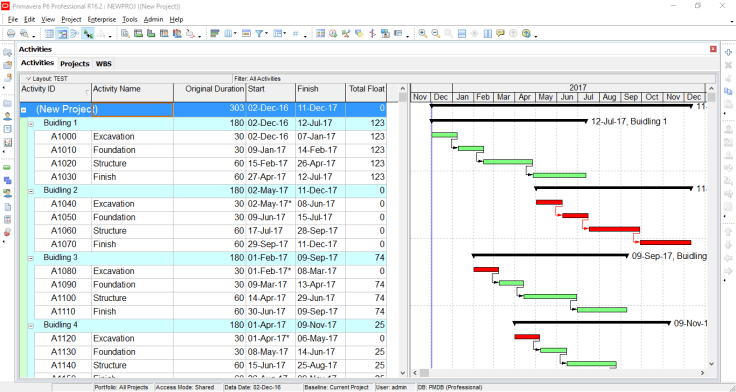Collapse the Buidling 3 WBS group

click(x=31, y=259)
